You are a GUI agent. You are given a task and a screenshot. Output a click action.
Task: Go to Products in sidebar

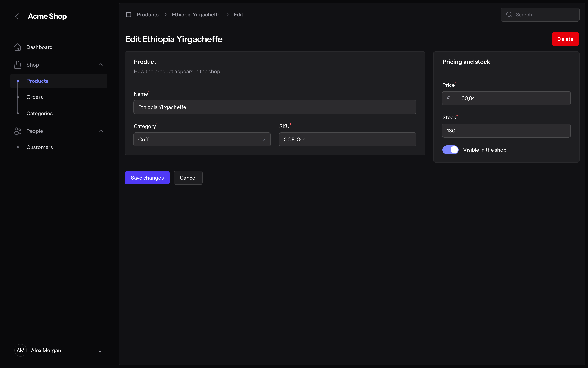tap(59, 81)
